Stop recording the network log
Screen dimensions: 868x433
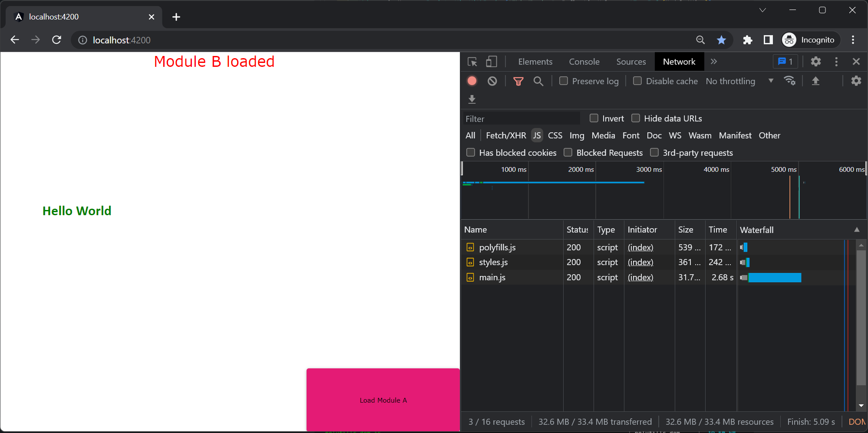pos(472,81)
